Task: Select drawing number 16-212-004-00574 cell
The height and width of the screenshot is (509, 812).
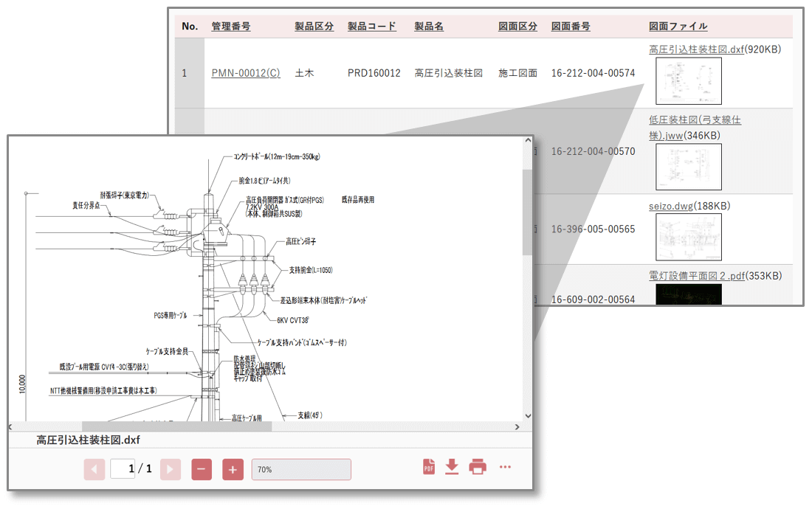Action: point(593,73)
